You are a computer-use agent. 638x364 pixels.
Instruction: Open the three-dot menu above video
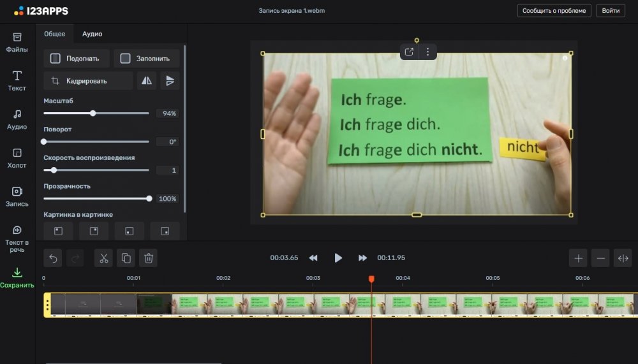427,52
